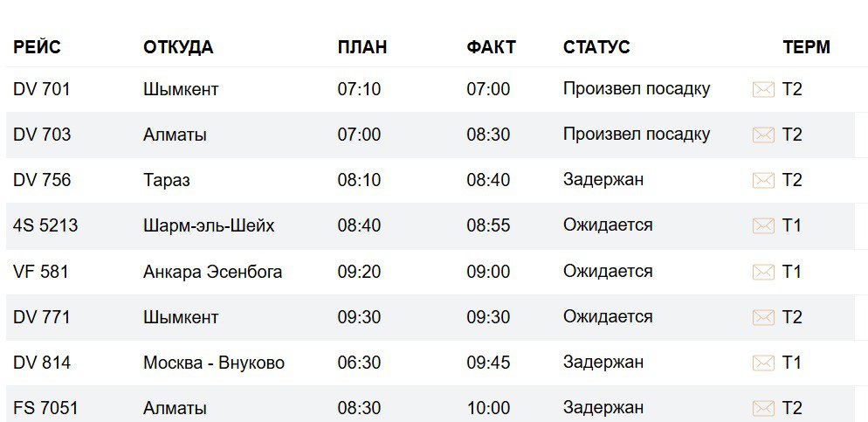Click the envelope icon for flight DV 701
The height and width of the screenshot is (422, 868).
(763, 89)
